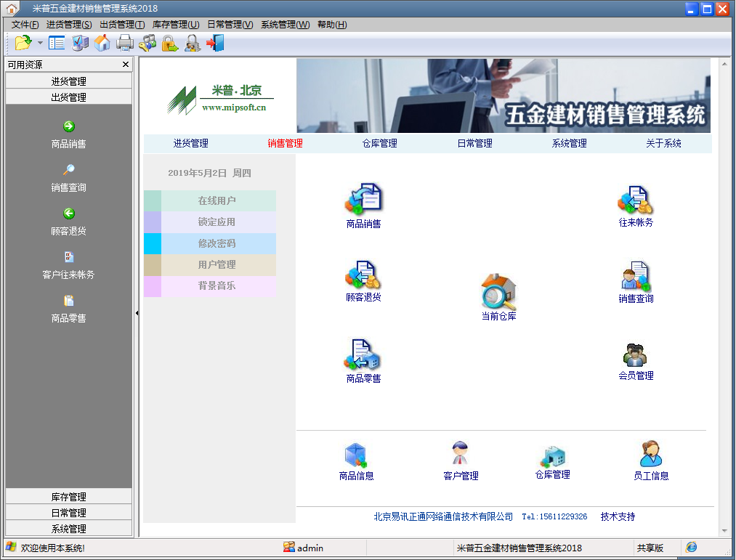
Task: Open the 往来帐务 icon
Action: tap(636, 200)
